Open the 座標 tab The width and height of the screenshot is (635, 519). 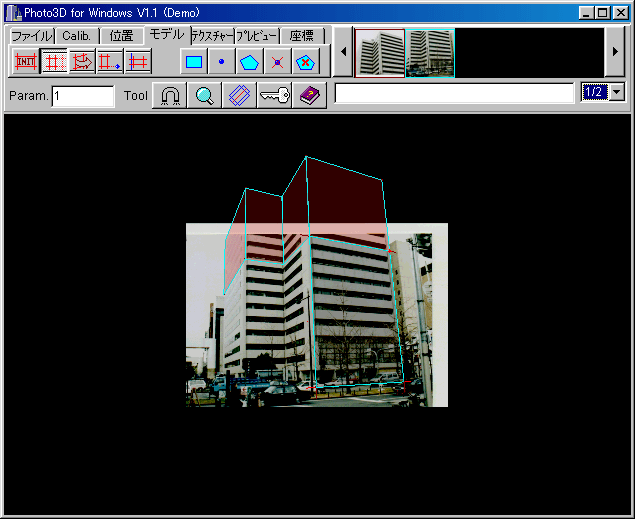pos(301,35)
